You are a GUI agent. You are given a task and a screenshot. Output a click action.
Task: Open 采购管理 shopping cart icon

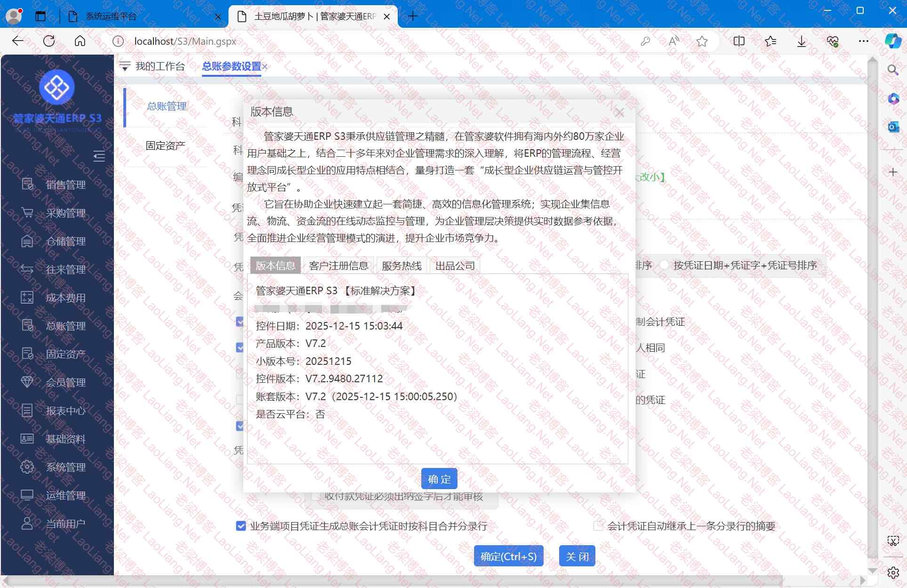click(27, 213)
